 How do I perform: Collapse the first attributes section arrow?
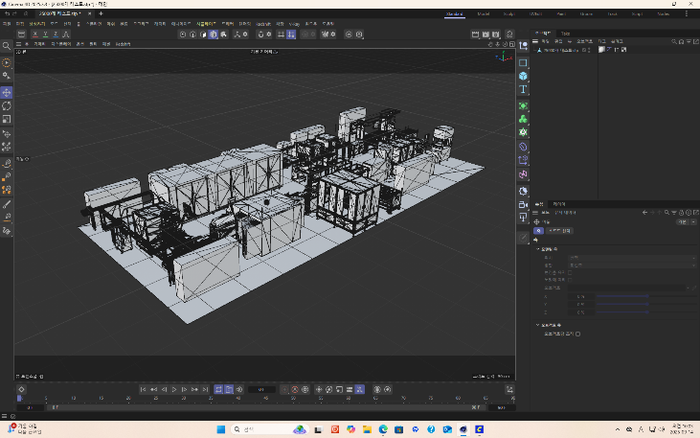tap(537, 249)
